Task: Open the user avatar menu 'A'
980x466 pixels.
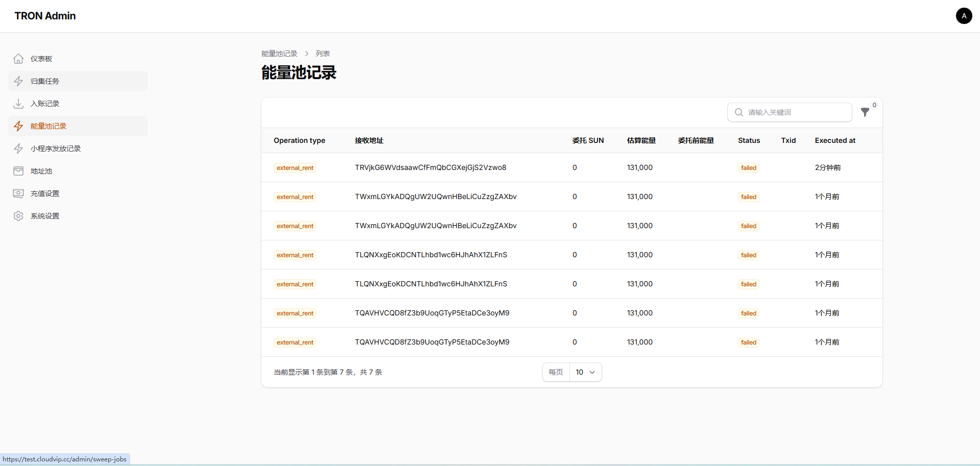Action: click(x=964, y=16)
